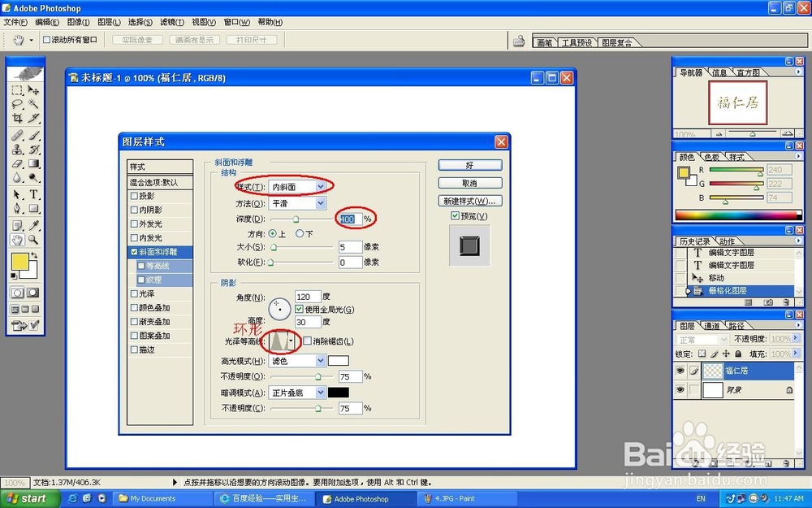Image resolution: width=812 pixels, height=508 pixels.
Task: Click the 好 button to apply styles
Action: pos(469,165)
